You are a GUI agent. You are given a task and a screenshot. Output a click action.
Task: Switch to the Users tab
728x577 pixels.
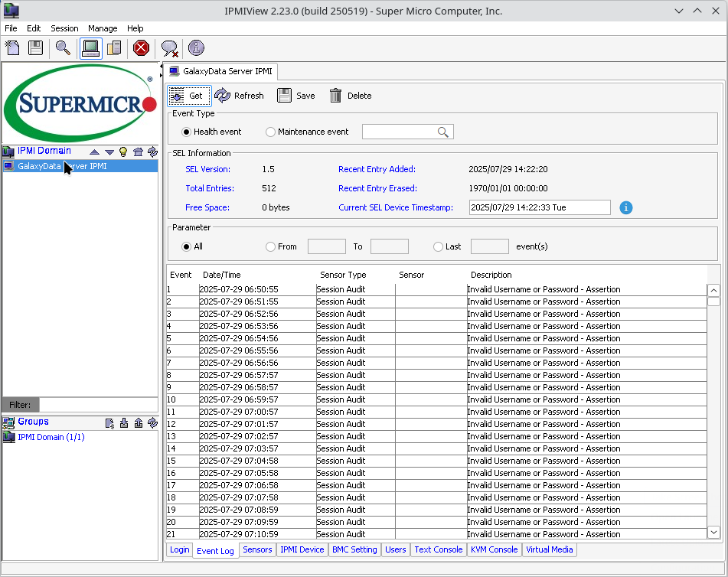[396, 549]
